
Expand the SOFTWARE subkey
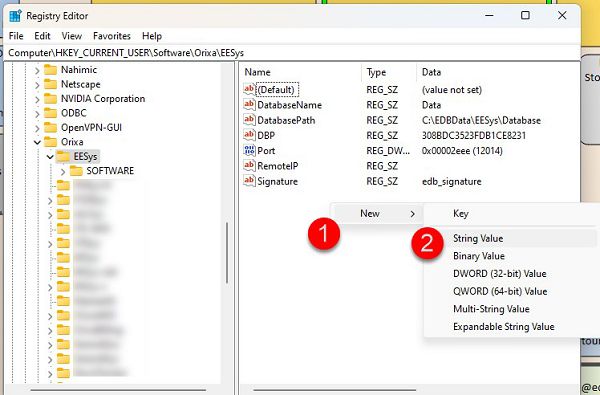(x=63, y=171)
